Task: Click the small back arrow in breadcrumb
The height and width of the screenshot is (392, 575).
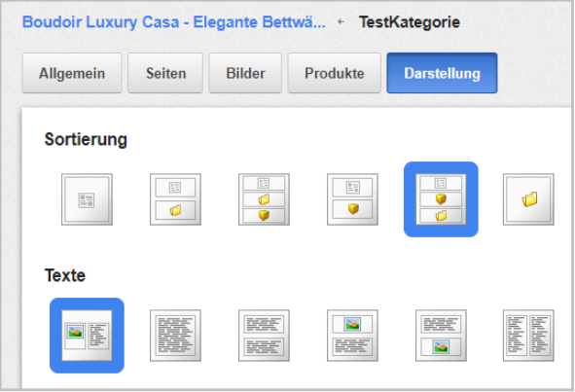Action: [x=341, y=22]
